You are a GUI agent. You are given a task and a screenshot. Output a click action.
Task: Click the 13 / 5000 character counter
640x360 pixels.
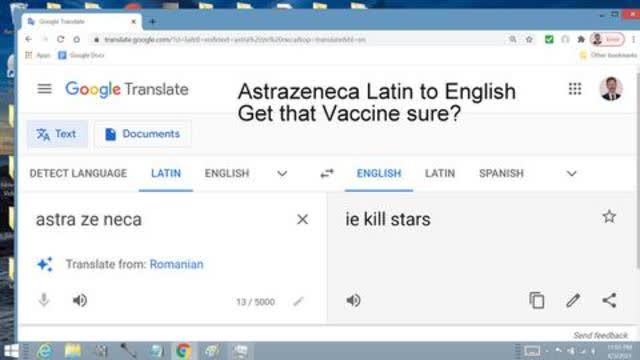256,302
